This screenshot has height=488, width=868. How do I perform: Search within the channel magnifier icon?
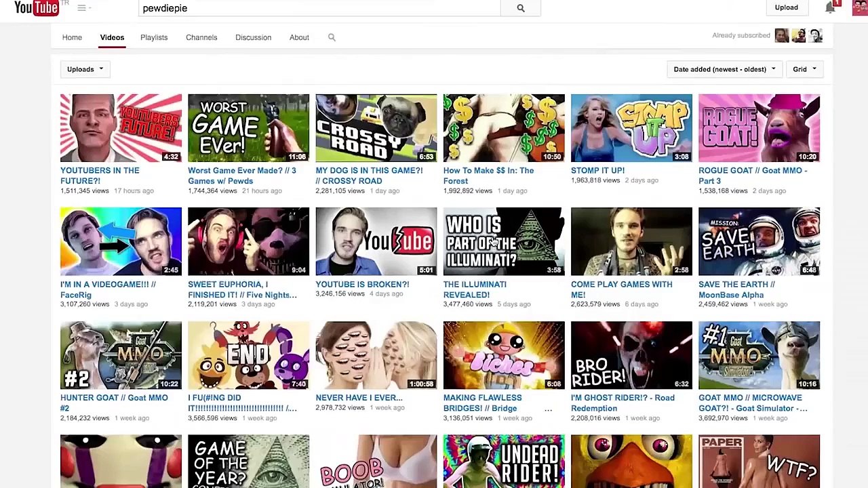(332, 37)
